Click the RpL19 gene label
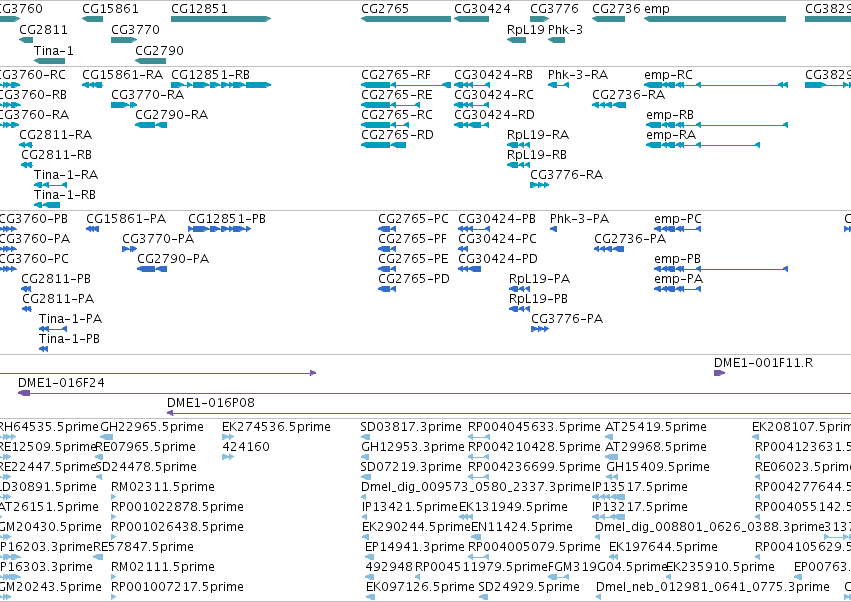 click(x=525, y=30)
